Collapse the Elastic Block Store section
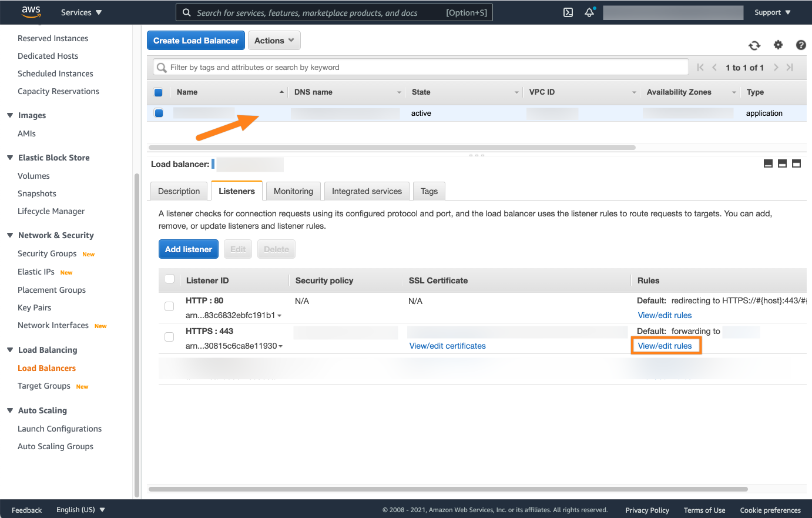Image resolution: width=812 pixels, height=518 pixels. pyautogui.click(x=10, y=158)
